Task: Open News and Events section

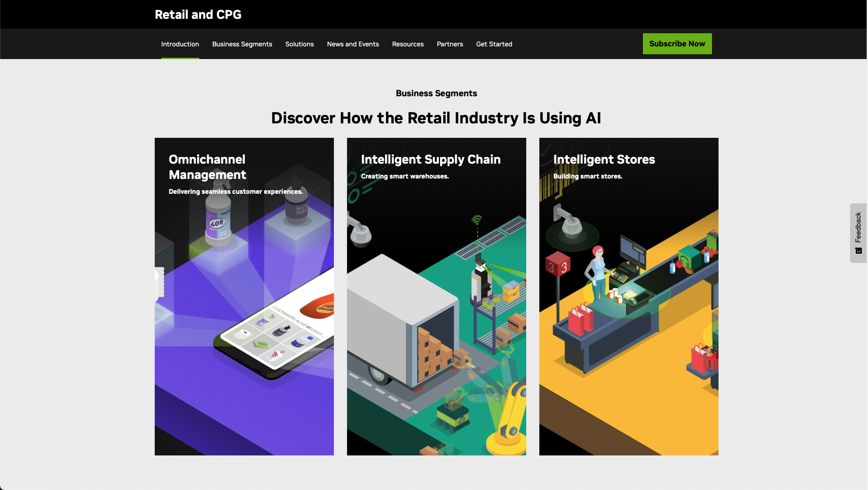Action: point(353,44)
